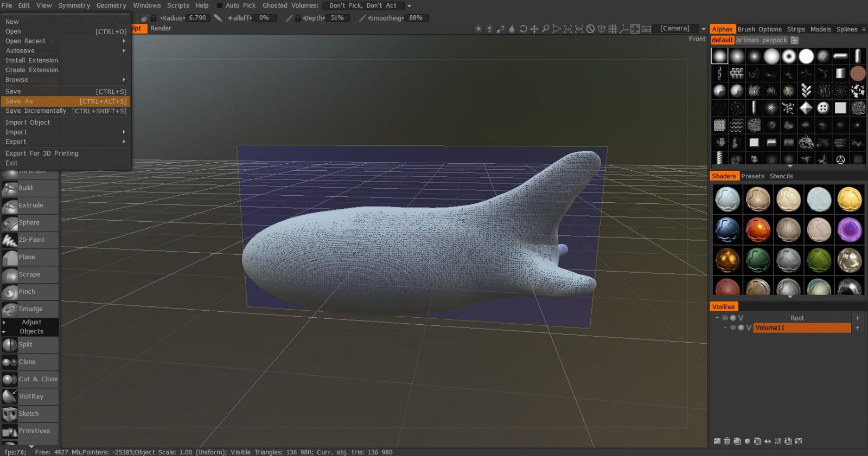
Task: Select the Build sculpt tool
Action: point(30,188)
